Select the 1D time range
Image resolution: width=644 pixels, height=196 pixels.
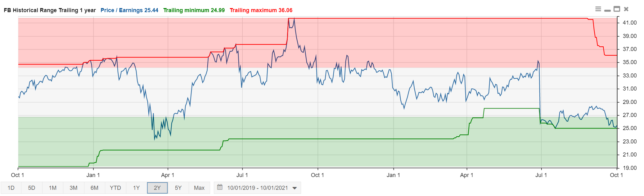click(11, 188)
